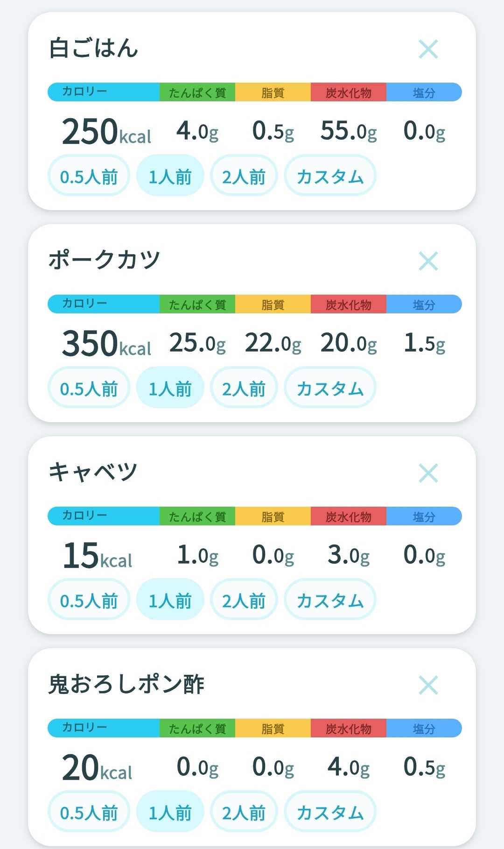Tap the 250kcal calorie value
This screenshot has height=849, width=504.
[x=106, y=131]
